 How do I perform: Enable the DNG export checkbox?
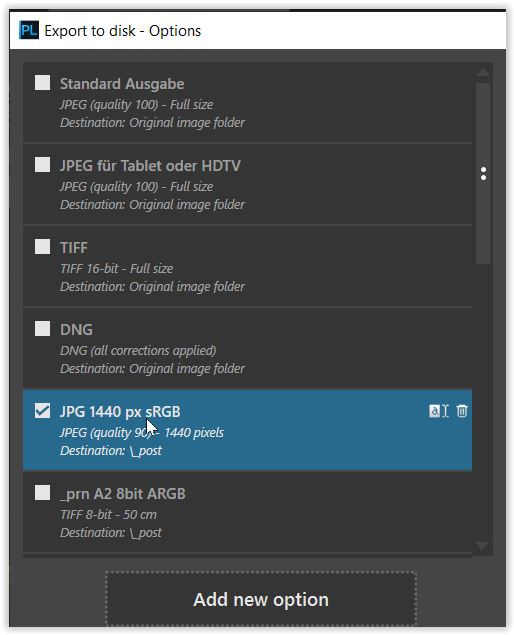(x=43, y=329)
